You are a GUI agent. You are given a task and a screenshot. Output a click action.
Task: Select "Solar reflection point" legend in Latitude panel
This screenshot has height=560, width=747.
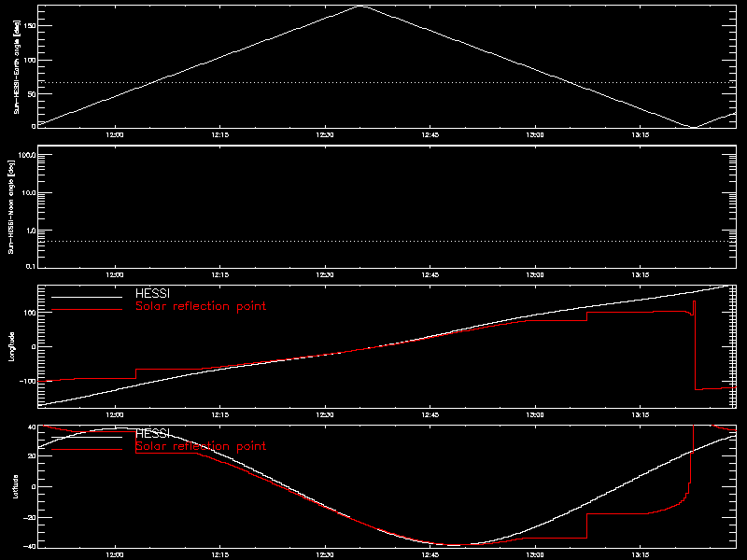(x=201, y=446)
